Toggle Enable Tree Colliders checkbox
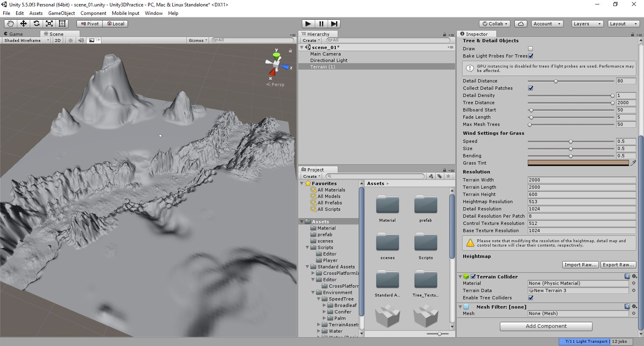The height and width of the screenshot is (346, 644). (x=530, y=298)
